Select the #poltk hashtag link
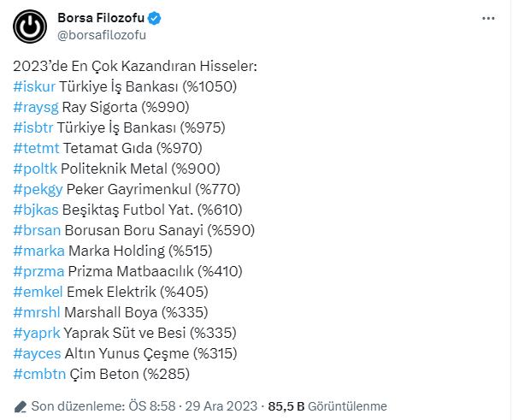 35,169
